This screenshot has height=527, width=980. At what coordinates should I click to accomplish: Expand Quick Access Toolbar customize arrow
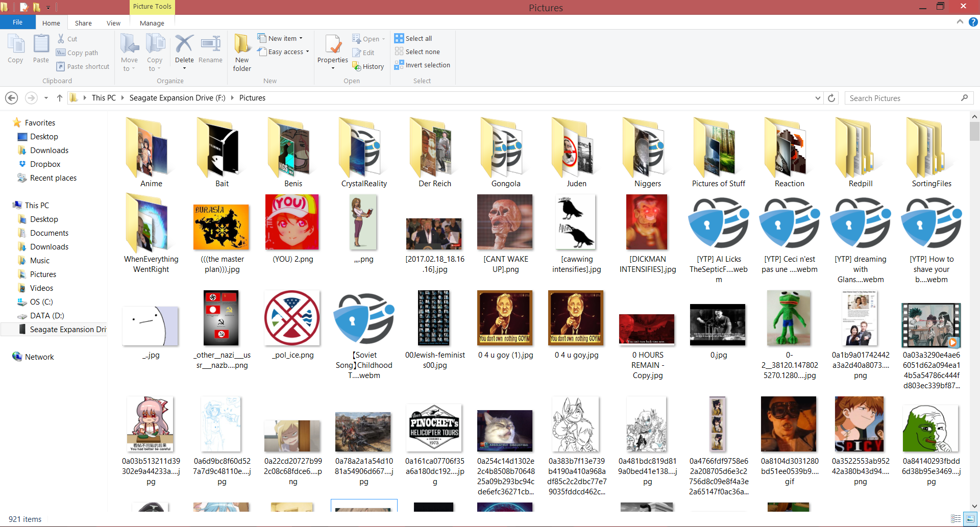[x=48, y=8]
